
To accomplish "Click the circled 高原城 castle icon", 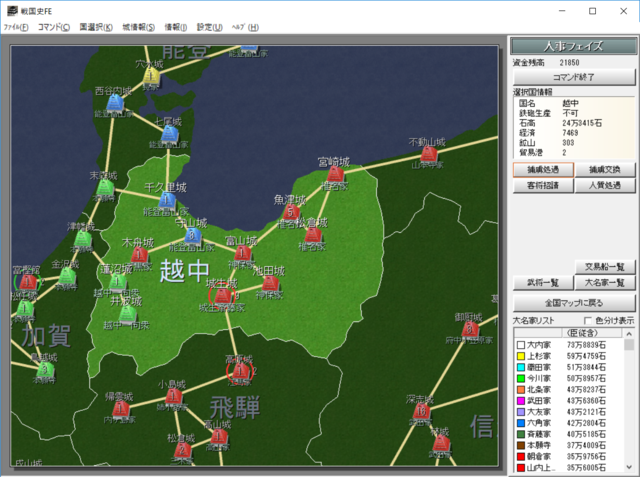I will pos(239,372).
